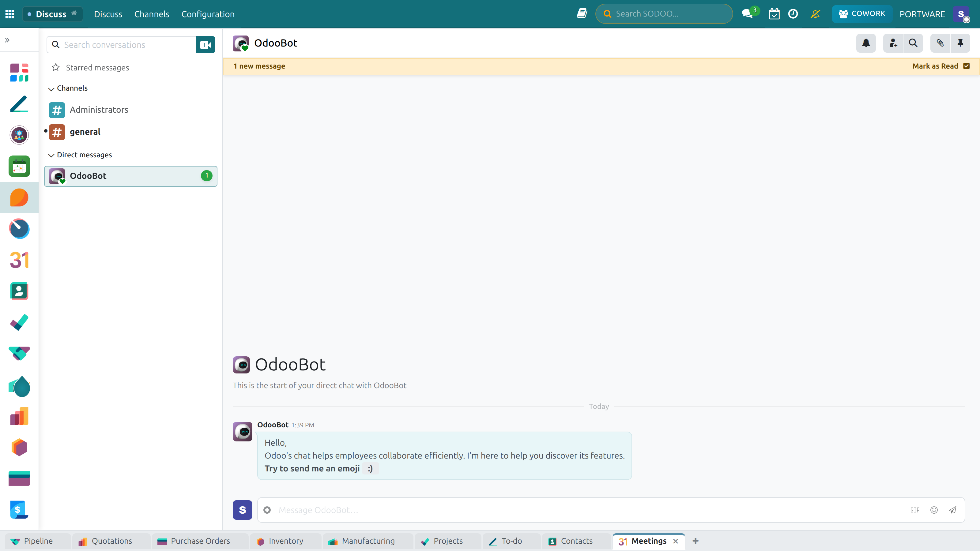Switch to the Manufacturing tab

coord(368,541)
